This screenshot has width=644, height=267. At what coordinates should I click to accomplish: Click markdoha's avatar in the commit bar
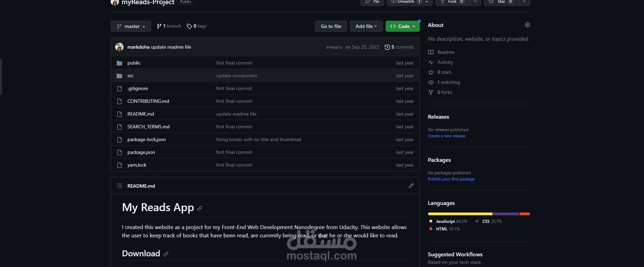[x=119, y=47]
